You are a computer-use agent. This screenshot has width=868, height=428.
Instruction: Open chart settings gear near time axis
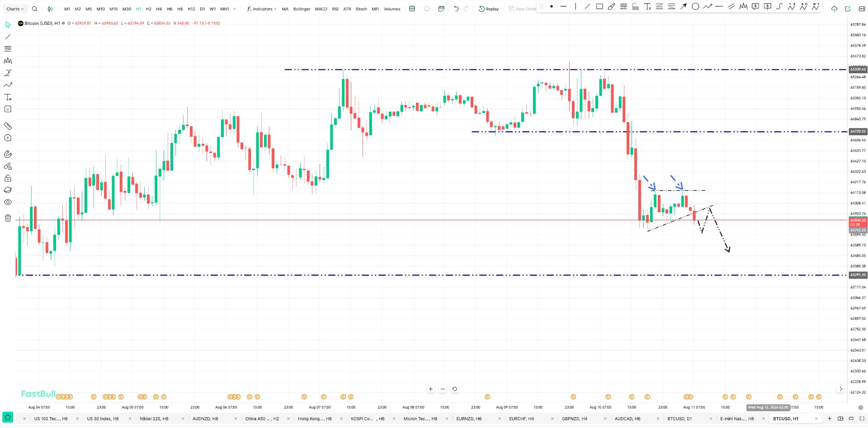click(861, 407)
